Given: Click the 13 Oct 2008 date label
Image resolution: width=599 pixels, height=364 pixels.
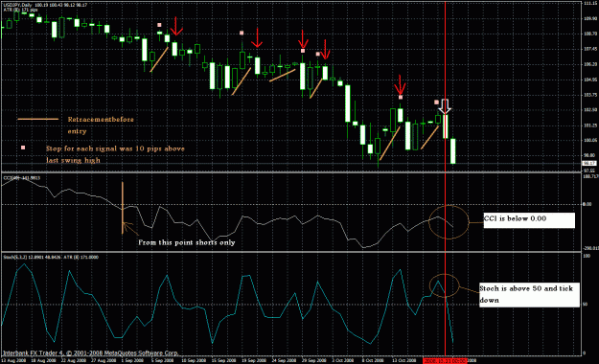Looking at the screenshot, I should [403, 360].
